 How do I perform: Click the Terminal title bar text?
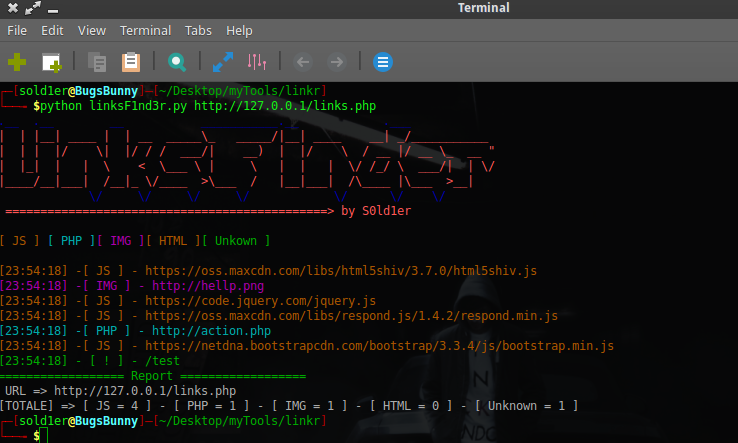click(484, 8)
